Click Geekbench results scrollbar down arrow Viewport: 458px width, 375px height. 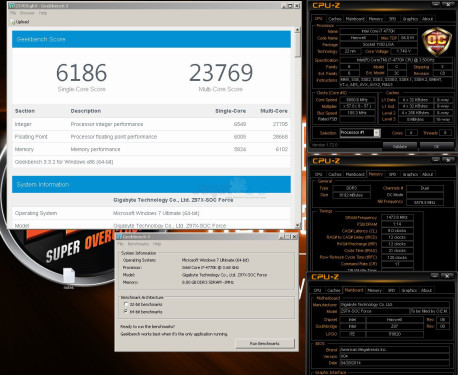297,226
